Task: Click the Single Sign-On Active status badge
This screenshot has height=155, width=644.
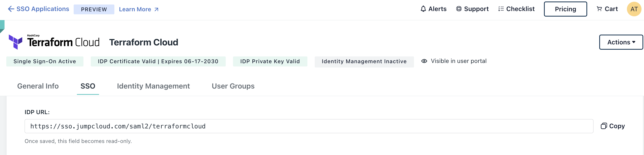Action: 45,61
